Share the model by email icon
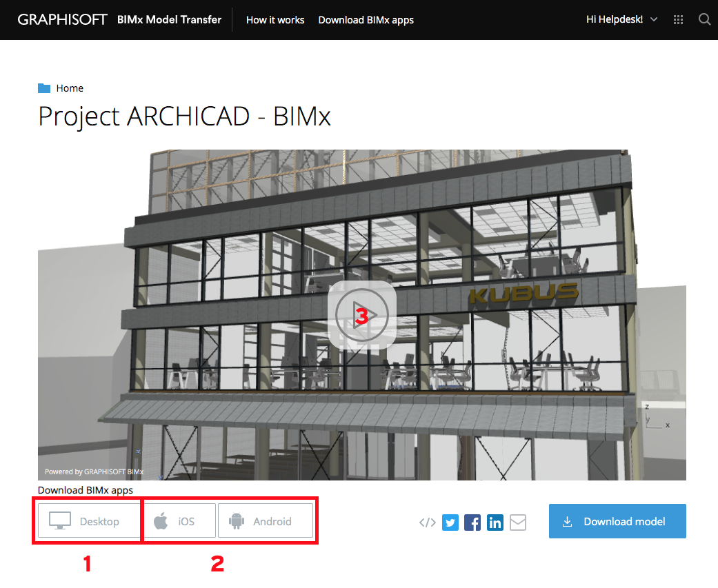Image resolution: width=718 pixels, height=588 pixels. click(518, 522)
